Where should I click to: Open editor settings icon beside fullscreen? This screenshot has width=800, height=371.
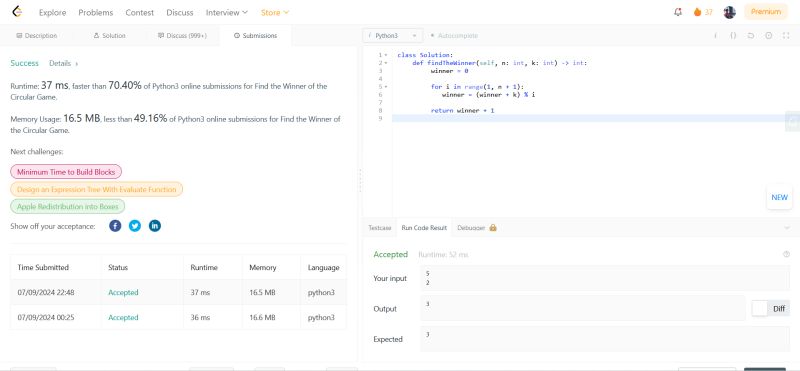point(768,36)
